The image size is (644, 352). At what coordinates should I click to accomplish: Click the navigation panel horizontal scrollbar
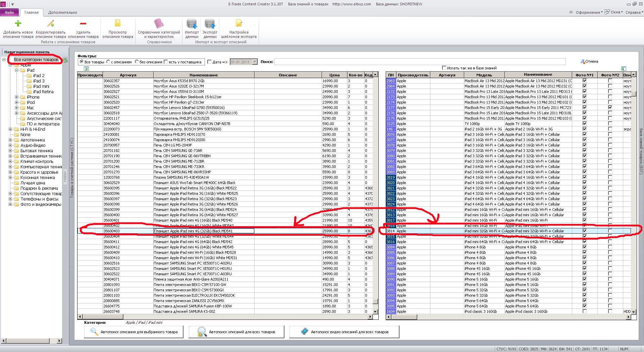tap(32, 341)
